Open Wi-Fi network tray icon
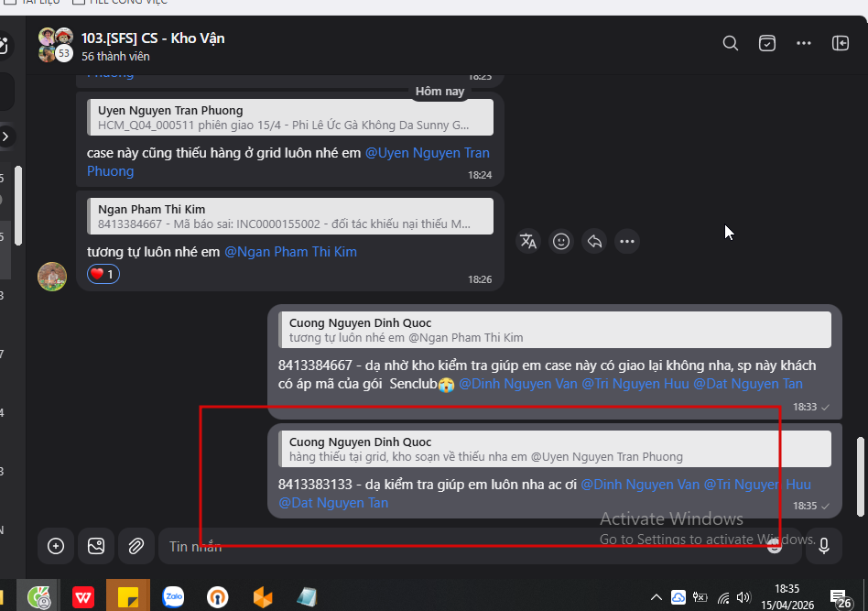Image resolution: width=868 pixels, height=611 pixels. click(x=723, y=597)
